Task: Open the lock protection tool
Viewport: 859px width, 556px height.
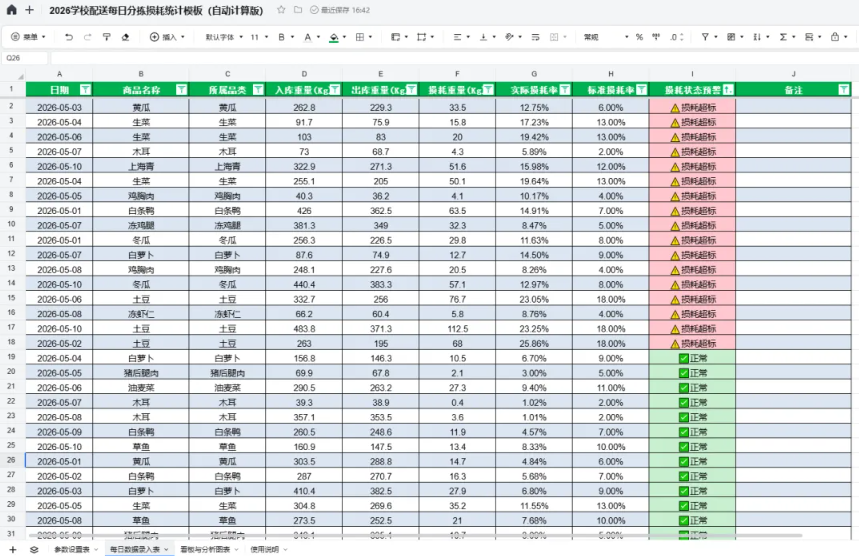Action: coord(835,37)
